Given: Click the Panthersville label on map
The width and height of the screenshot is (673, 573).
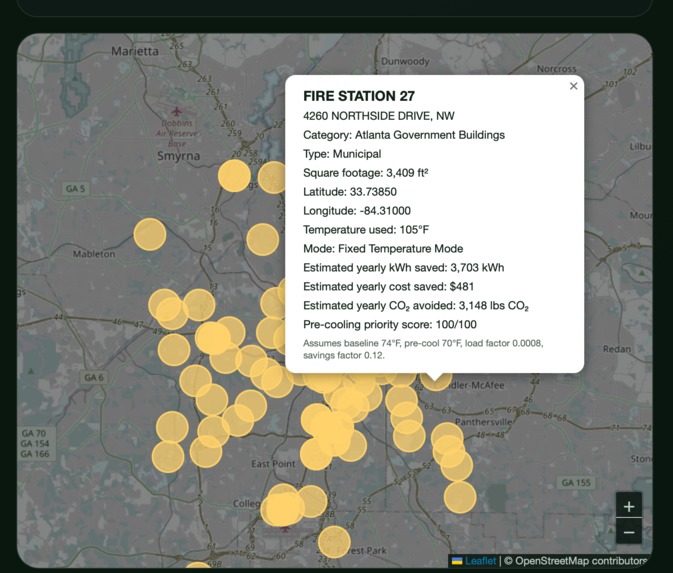Looking at the screenshot, I should 483,422.
